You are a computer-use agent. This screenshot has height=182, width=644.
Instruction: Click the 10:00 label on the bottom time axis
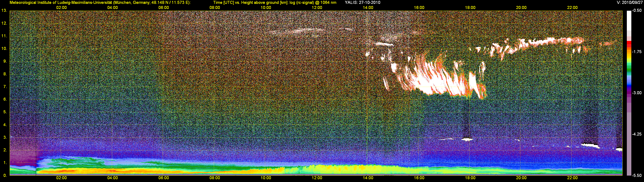click(x=266, y=178)
